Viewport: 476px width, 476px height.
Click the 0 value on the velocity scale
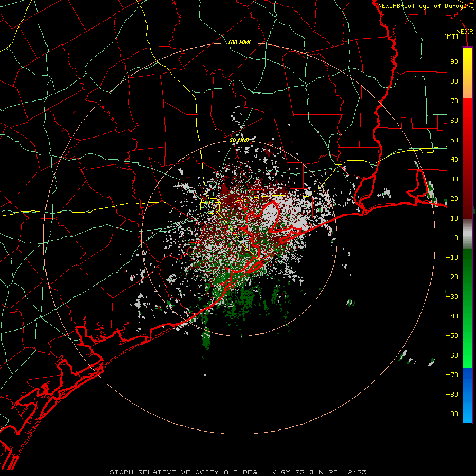(456, 237)
